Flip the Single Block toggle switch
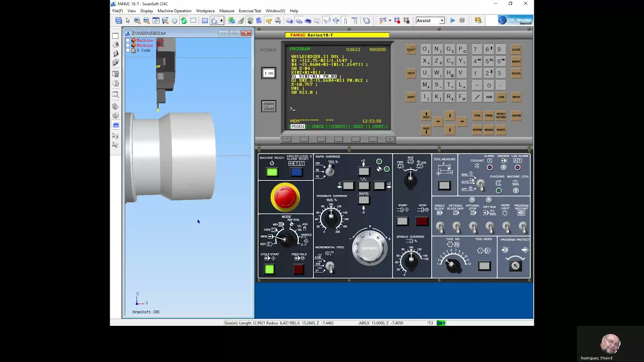Viewport: 644px width, 362px height. click(440, 227)
